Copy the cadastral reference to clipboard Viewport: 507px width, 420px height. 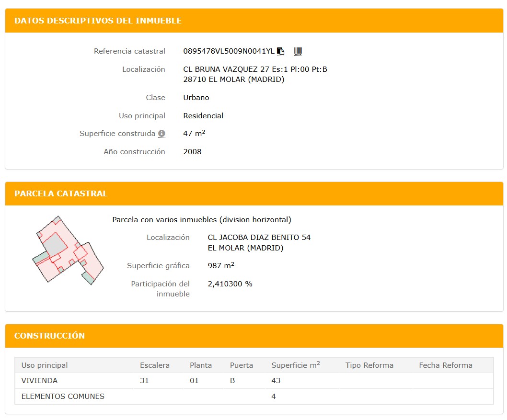pyautogui.click(x=281, y=51)
